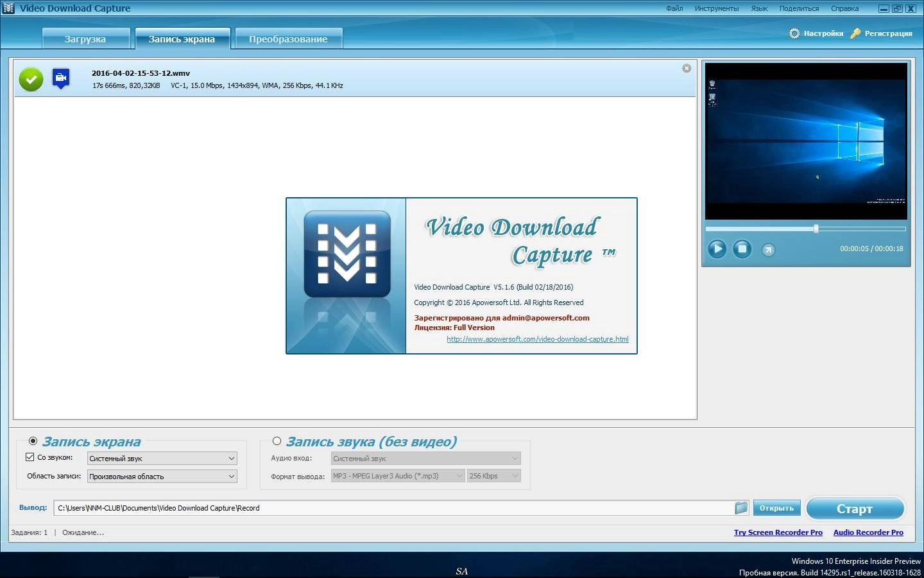Select Запись экрана radio button
Viewport: 924px width, 578px height.
click(33, 441)
